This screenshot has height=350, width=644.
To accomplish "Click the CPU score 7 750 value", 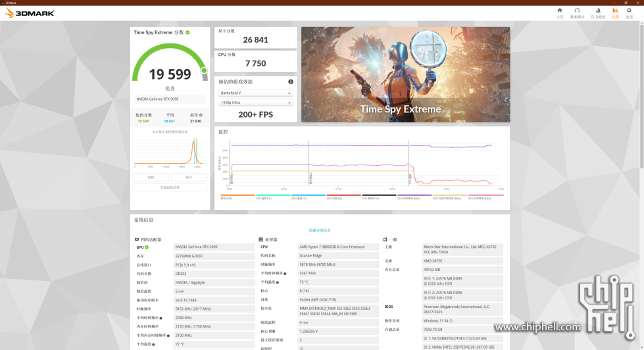I will click(255, 63).
